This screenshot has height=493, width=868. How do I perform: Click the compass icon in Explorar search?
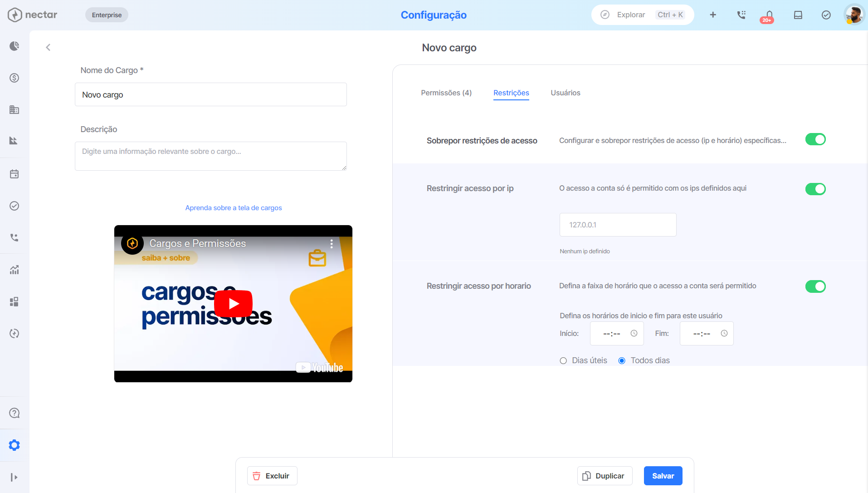tap(605, 15)
